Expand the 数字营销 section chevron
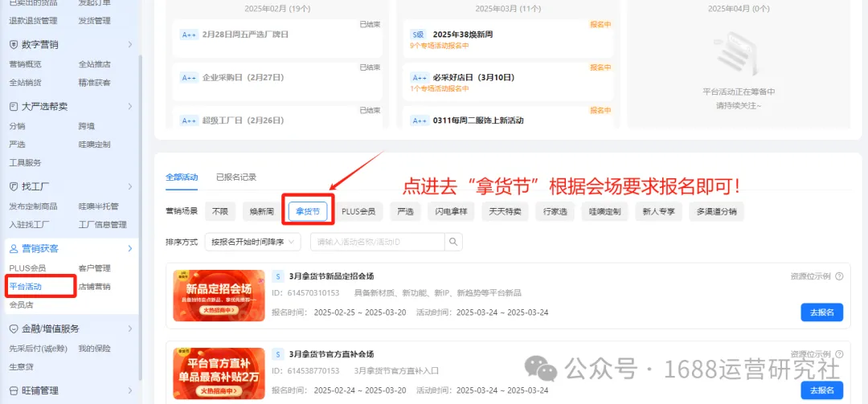The width and height of the screenshot is (868, 404). [x=130, y=44]
